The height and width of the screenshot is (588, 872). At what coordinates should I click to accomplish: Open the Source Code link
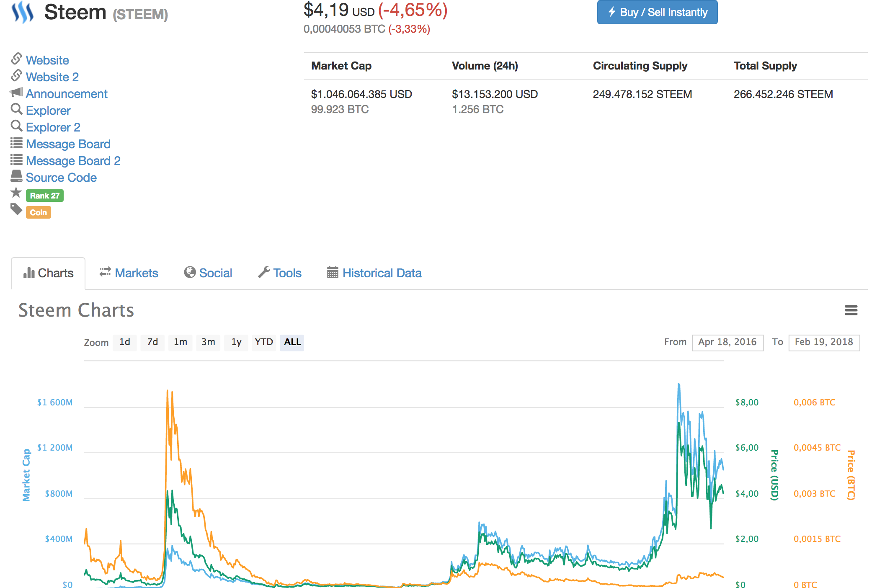coord(61,178)
